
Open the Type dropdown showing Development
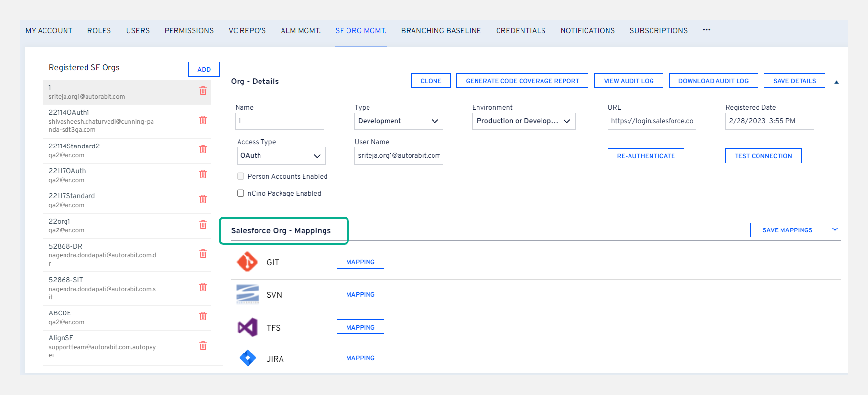398,121
